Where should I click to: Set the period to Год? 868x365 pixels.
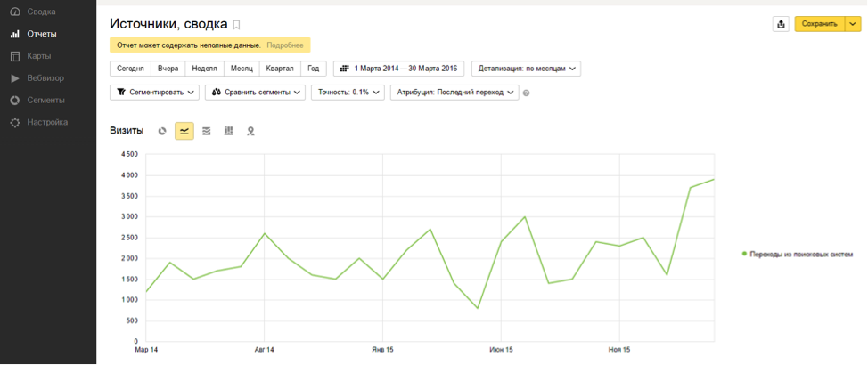click(x=314, y=69)
